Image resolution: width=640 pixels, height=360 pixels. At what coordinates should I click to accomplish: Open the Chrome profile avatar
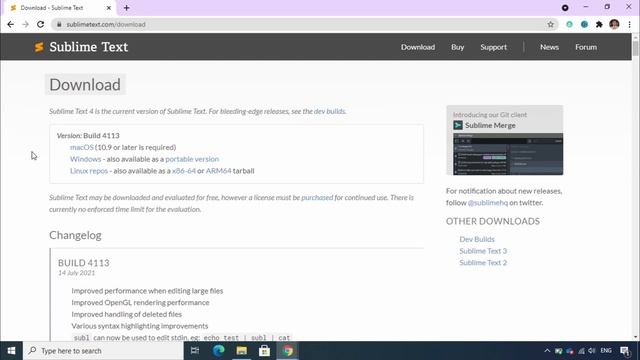pyautogui.click(x=614, y=24)
